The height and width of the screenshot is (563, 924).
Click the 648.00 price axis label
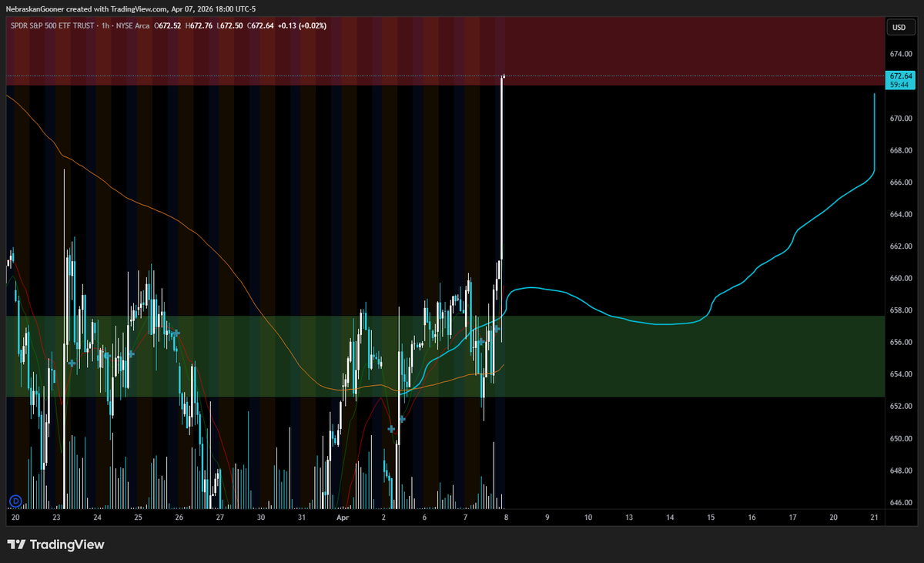pos(901,470)
